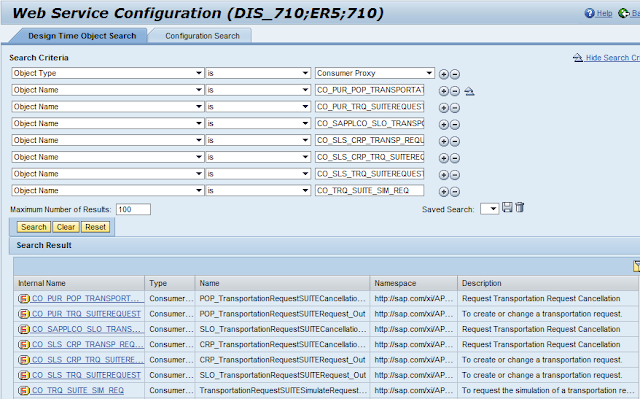
Task: Click proxy icon beside CO_SLS_TRQ_SUITEREQUEST result
Action: pyautogui.click(x=24, y=375)
